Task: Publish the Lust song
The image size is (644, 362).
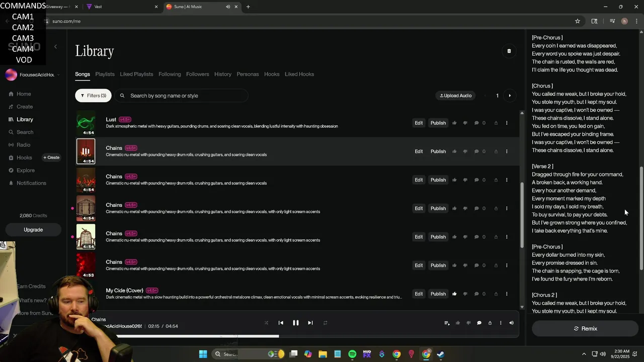Action: [x=438, y=123]
